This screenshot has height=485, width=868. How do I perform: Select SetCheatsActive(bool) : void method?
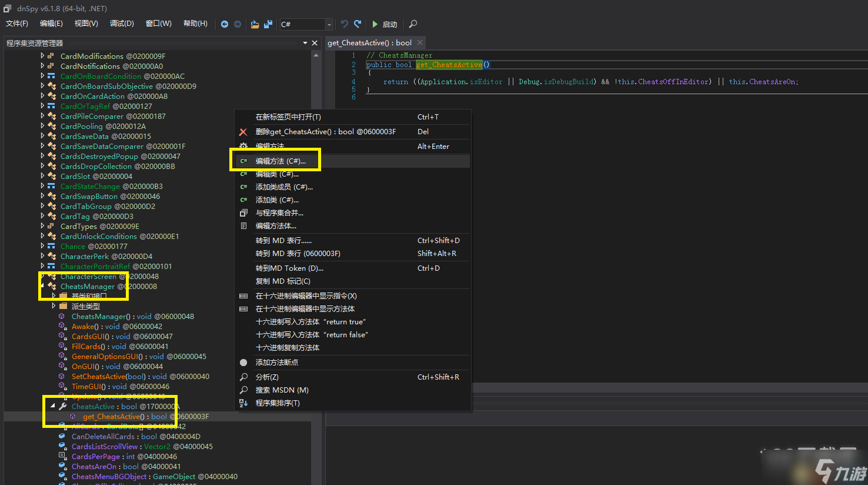pyautogui.click(x=141, y=376)
